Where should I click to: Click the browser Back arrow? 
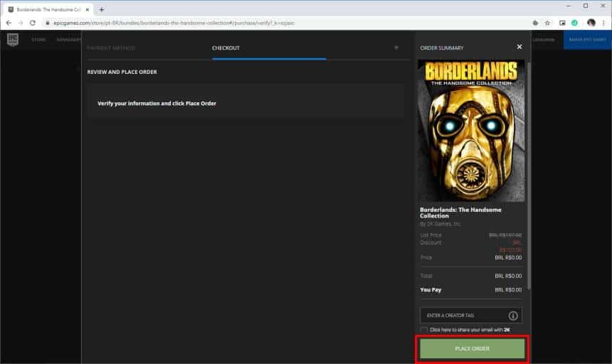[9, 23]
